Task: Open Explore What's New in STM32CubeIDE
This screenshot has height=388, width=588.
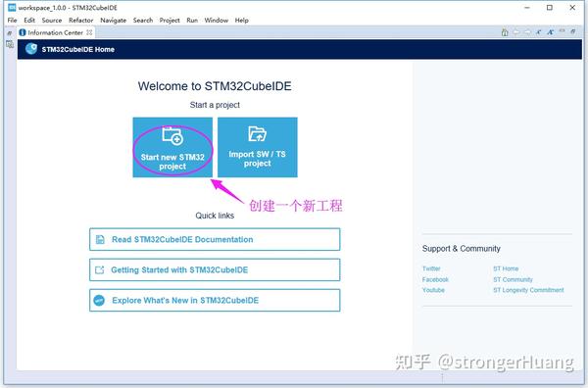Action: (215, 300)
